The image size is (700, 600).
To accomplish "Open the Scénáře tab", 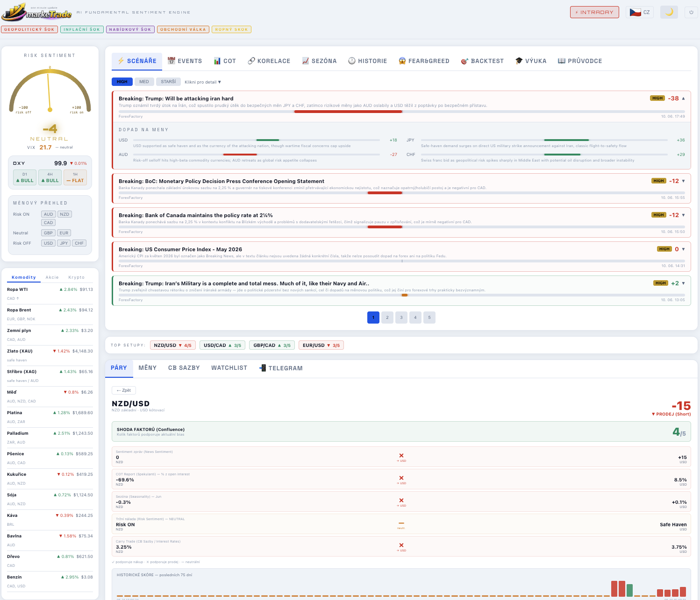I will [x=137, y=61].
